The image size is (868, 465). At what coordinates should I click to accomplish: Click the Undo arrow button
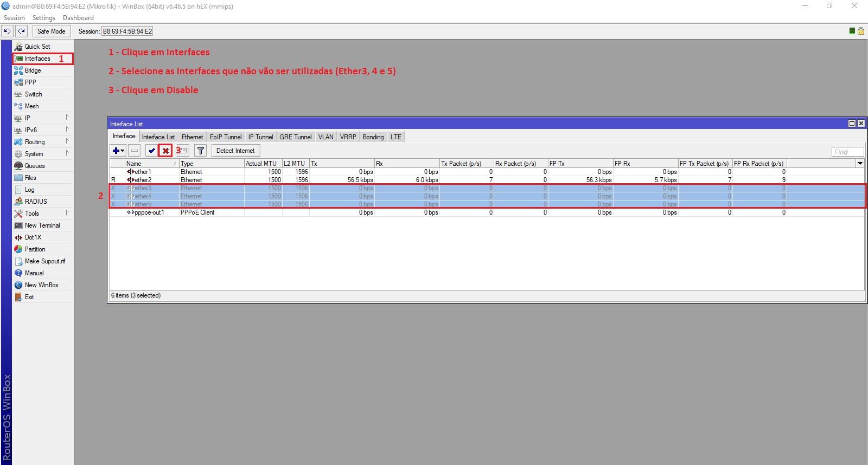point(8,31)
